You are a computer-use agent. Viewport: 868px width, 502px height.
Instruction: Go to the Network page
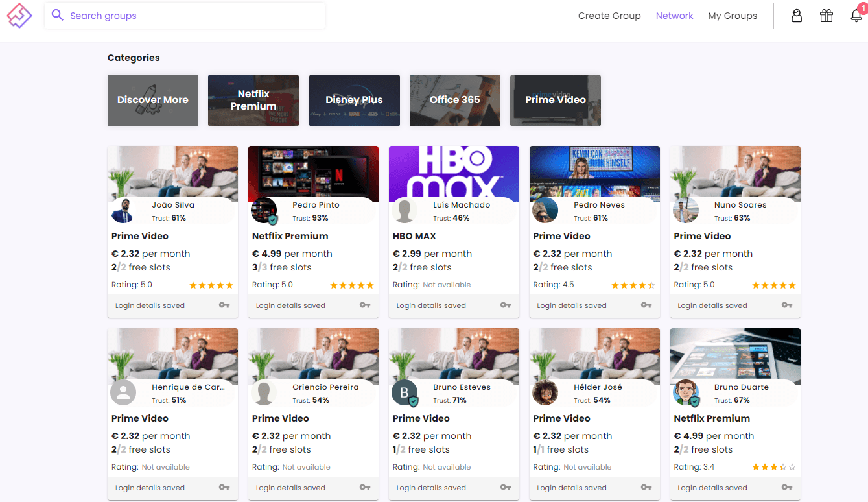click(x=674, y=16)
